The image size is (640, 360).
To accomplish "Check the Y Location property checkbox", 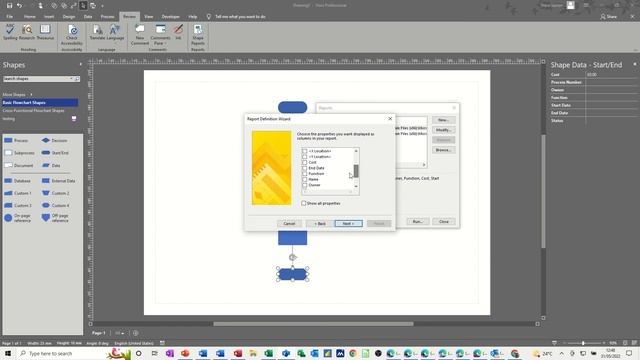I will point(304,157).
